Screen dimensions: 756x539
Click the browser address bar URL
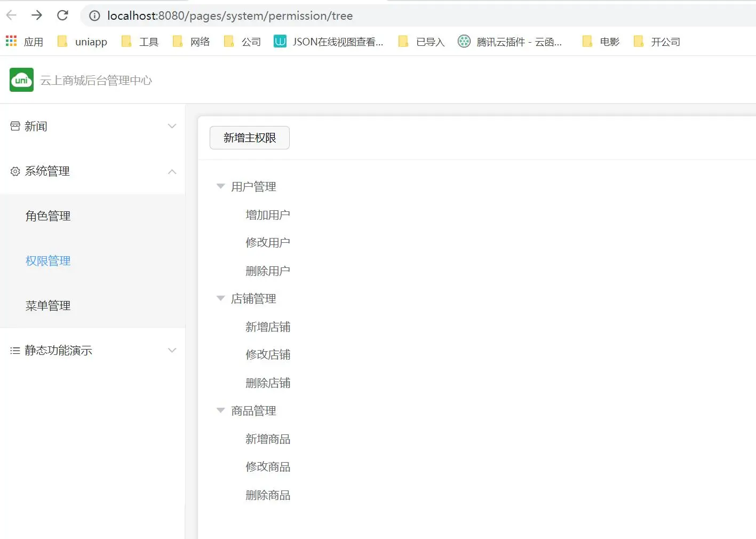(230, 16)
